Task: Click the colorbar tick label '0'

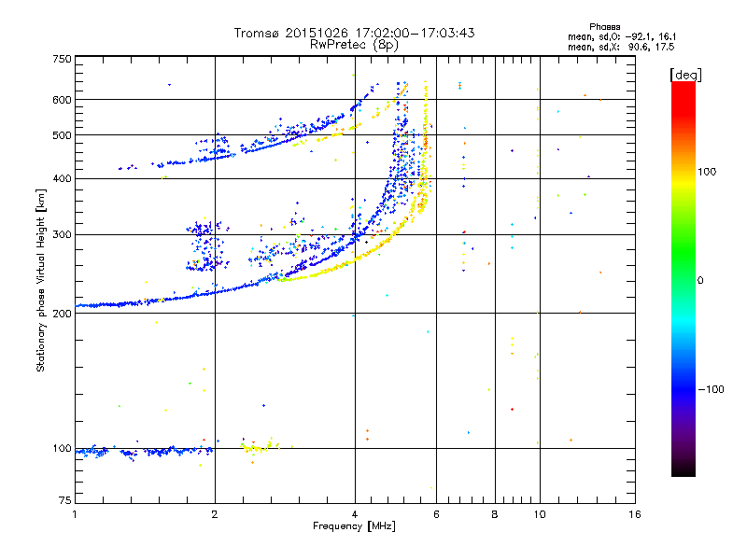Action: pos(700,281)
